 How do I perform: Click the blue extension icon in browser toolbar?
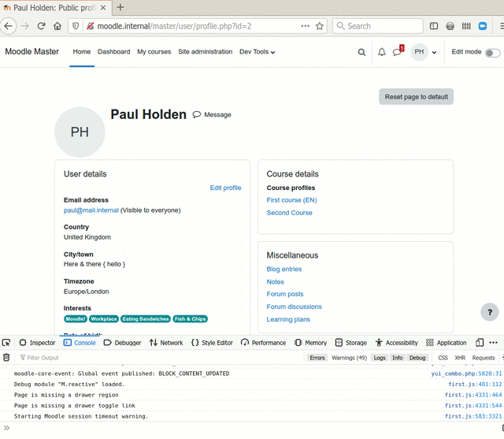483,26
